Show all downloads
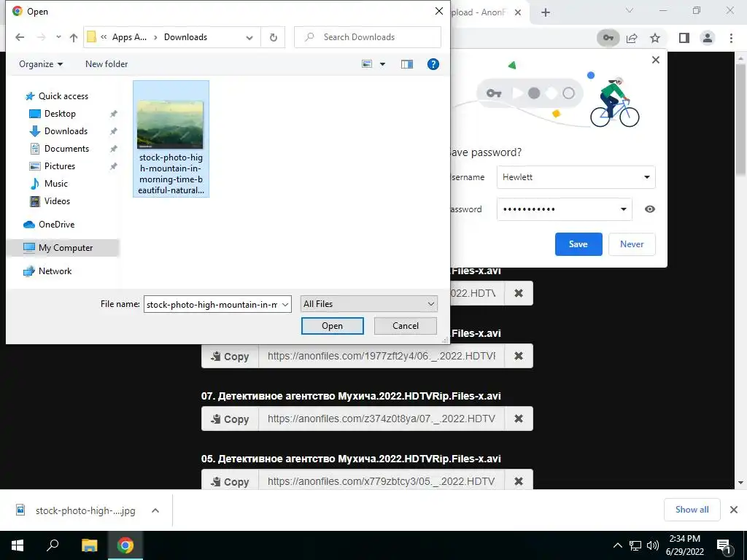The width and height of the screenshot is (747, 560). click(x=692, y=510)
